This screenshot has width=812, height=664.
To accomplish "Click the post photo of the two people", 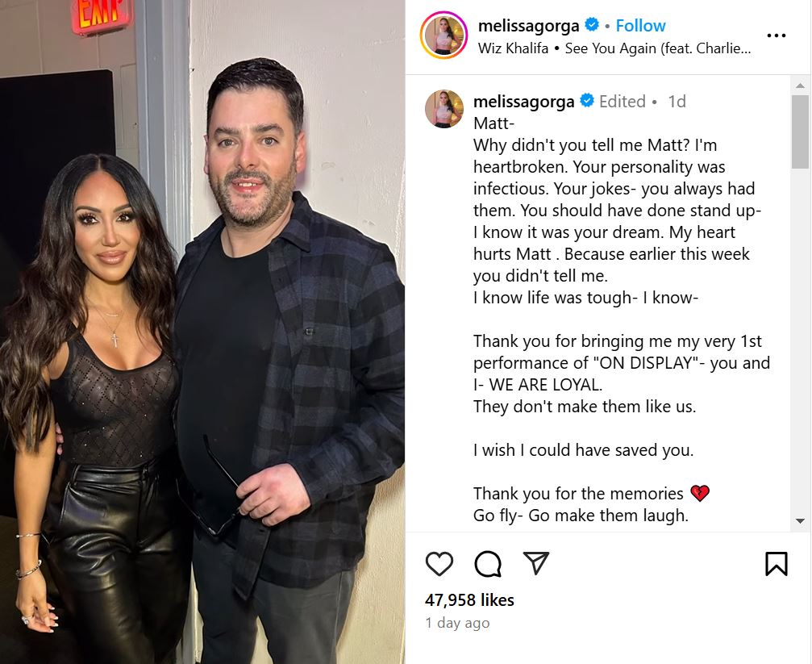I will [x=202, y=332].
